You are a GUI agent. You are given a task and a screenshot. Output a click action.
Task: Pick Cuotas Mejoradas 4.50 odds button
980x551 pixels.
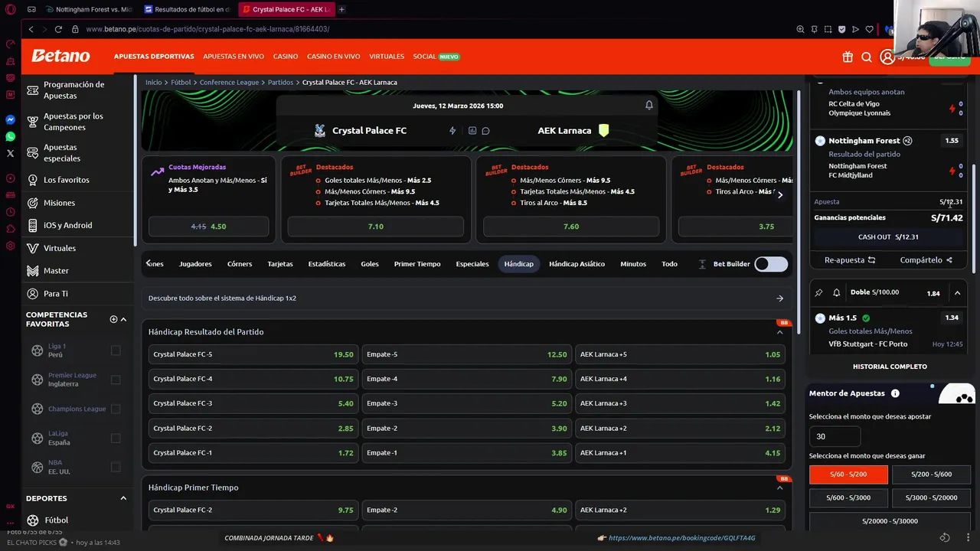click(208, 227)
